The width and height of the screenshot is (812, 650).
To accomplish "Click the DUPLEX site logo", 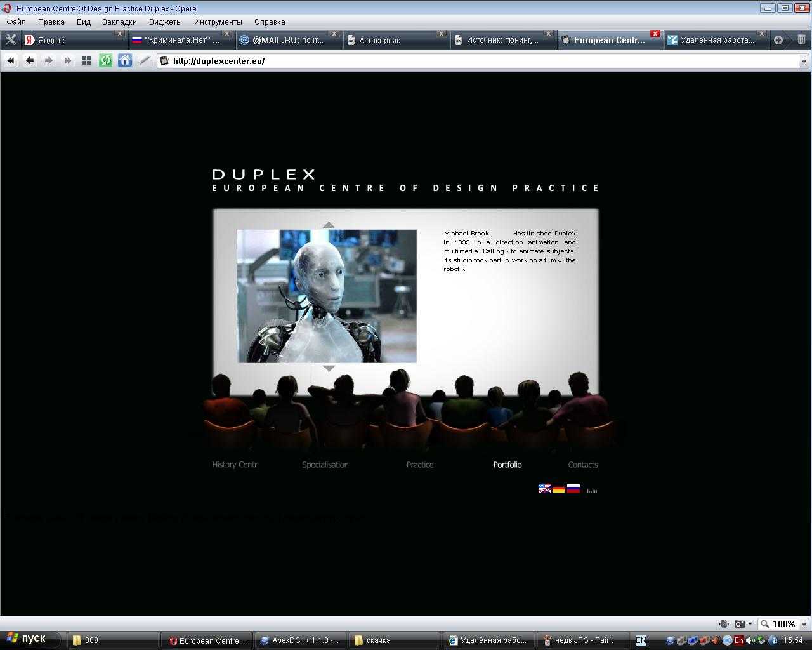I will pyautogui.click(x=263, y=174).
